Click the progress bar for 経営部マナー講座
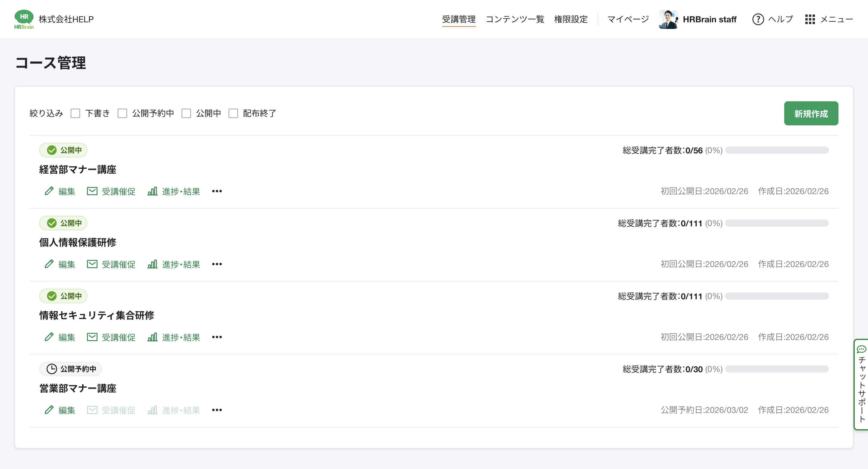 pyautogui.click(x=777, y=150)
